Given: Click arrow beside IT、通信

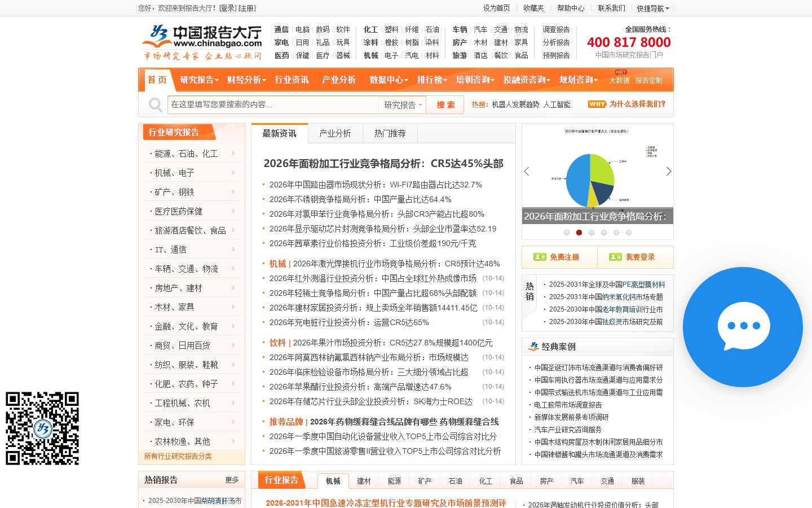Looking at the screenshot, I should [233, 249].
